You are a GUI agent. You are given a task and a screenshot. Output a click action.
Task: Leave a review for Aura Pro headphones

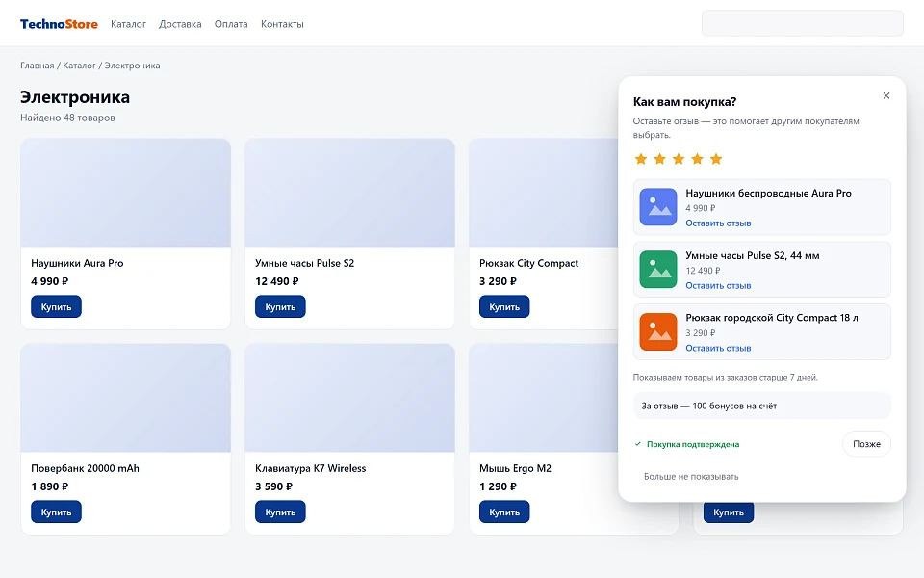click(718, 223)
